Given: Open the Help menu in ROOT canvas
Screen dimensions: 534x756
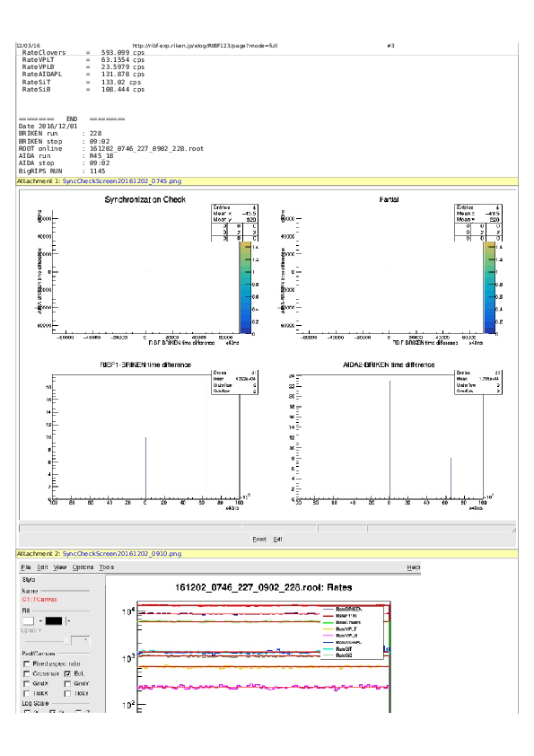Looking at the screenshot, I should click(x=414, y=567).
